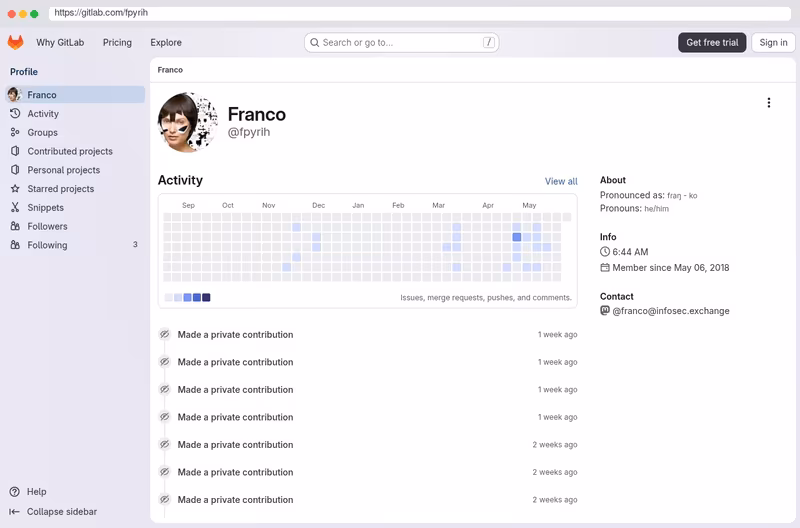Click Collapse sidebar
The height and width of the screenshot is (528, 800).
(x=75, y=512)
